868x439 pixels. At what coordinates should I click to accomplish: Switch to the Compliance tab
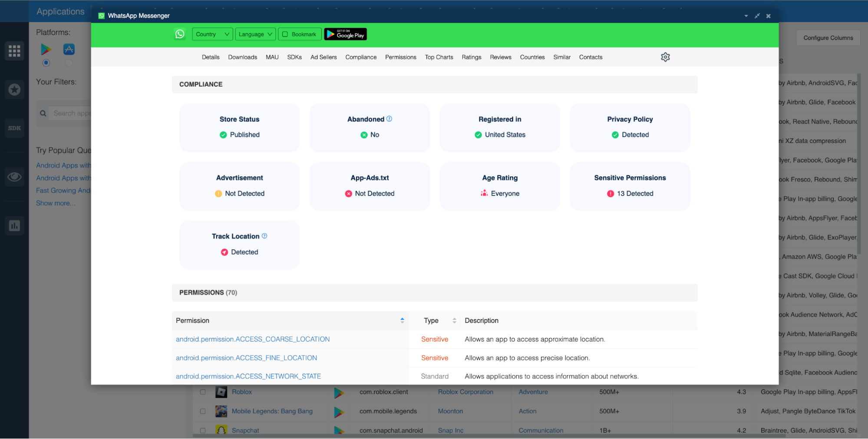[x=361, y=57]
